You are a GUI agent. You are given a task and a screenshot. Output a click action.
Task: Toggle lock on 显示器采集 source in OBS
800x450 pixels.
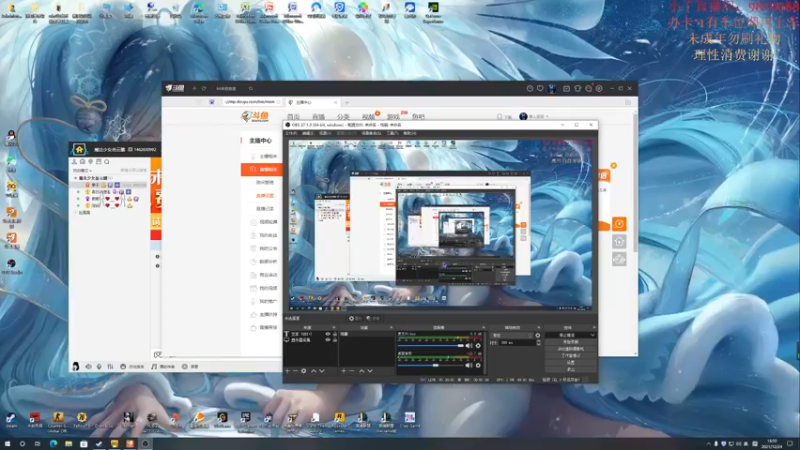[335, 340]
